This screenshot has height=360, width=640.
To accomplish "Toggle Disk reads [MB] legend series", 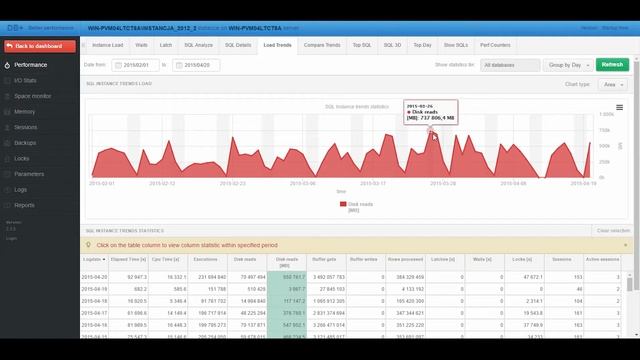I will tap(356, 207).
